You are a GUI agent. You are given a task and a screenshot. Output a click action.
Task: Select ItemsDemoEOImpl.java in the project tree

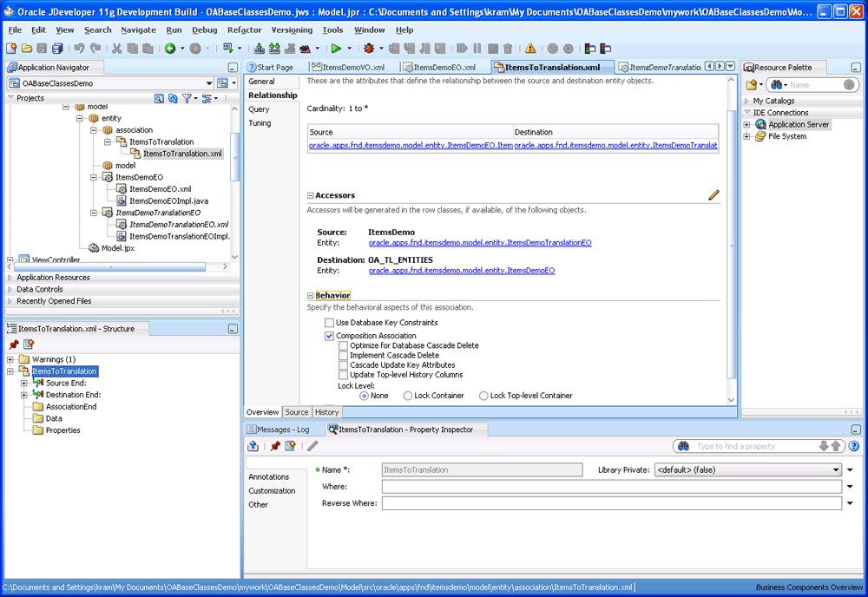169,200
